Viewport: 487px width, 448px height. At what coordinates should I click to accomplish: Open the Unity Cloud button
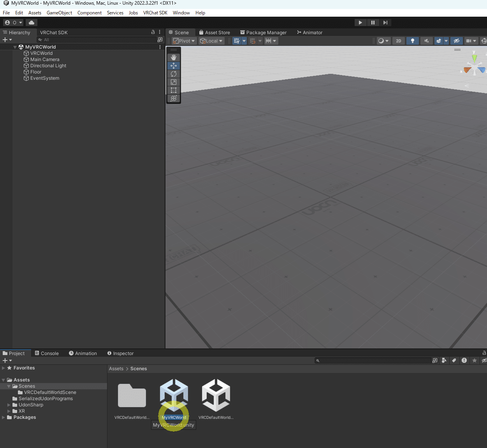32,23
